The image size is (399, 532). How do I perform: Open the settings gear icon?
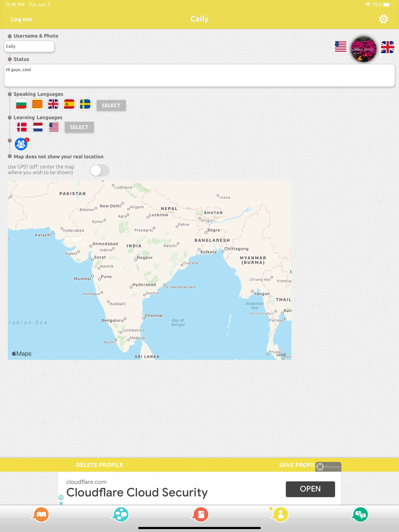coord(383,19)
